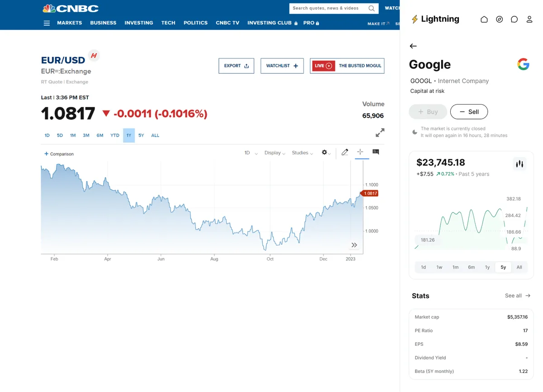Open the CNBC hamburger menu
The image size is (543, 392).
pyautogui.click(x=47, y=23)
